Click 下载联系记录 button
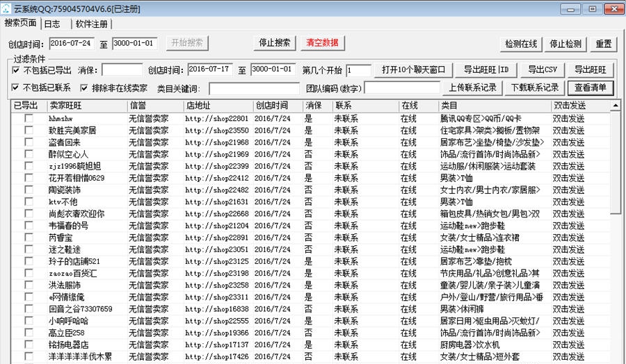 [535, 88]
